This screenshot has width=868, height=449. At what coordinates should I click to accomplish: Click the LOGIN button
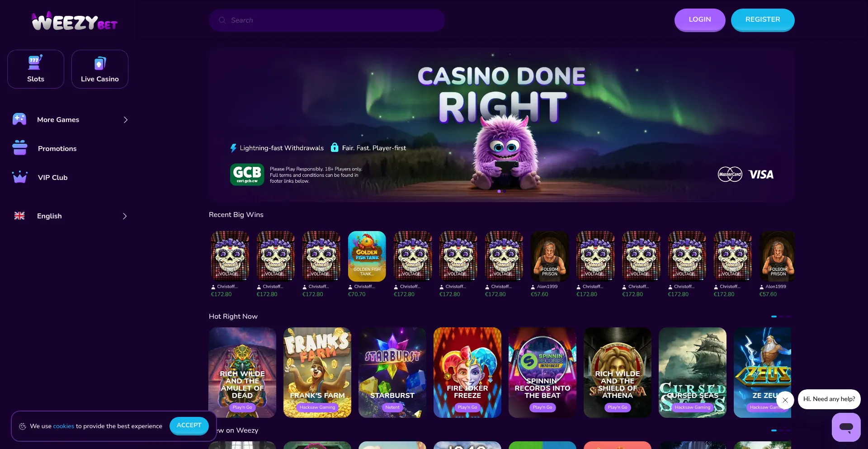pyautogui.click(x=700, y=20)
